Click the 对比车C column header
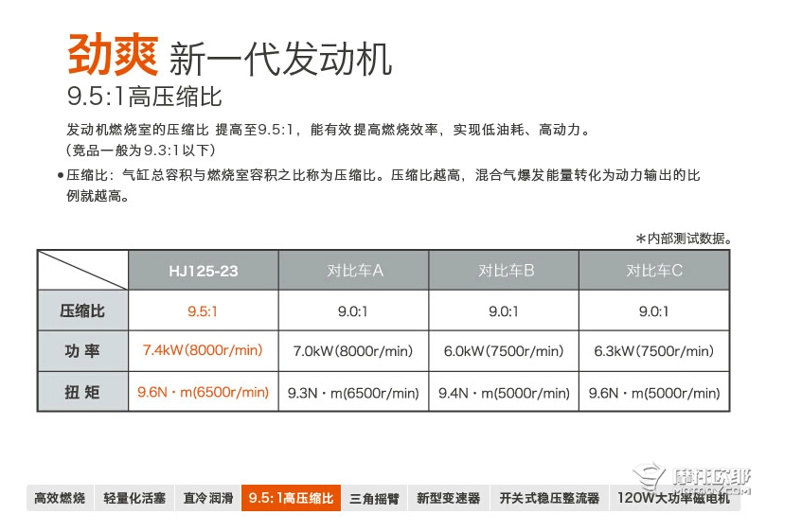 point(653,271)
